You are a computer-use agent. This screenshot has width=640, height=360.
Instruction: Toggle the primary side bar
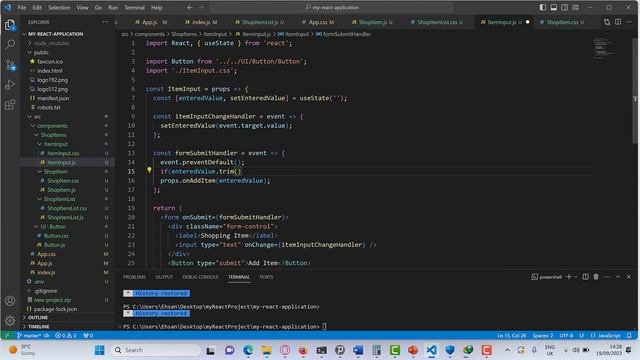pos(543,7)
